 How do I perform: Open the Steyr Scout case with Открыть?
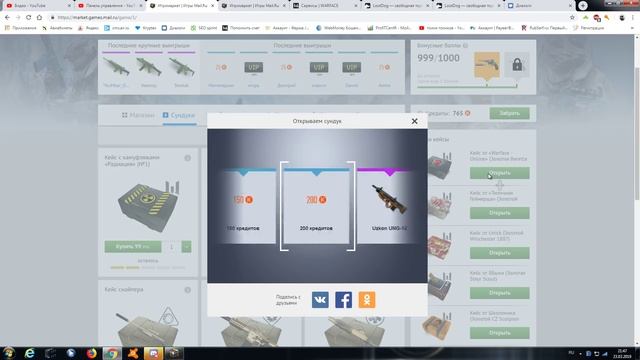point(500,293)
